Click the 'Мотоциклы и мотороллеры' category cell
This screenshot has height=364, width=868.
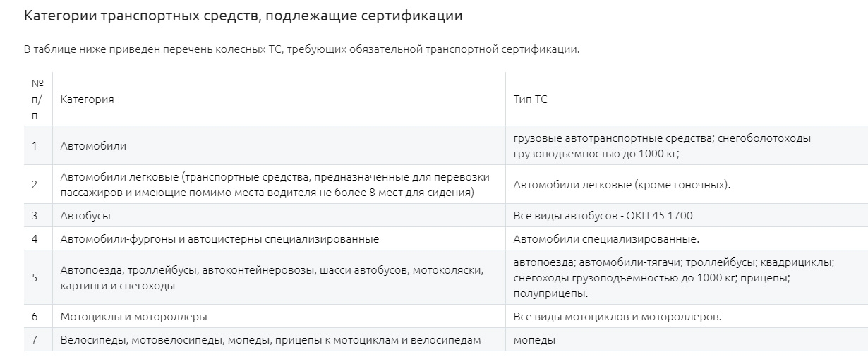coord(279,317)
